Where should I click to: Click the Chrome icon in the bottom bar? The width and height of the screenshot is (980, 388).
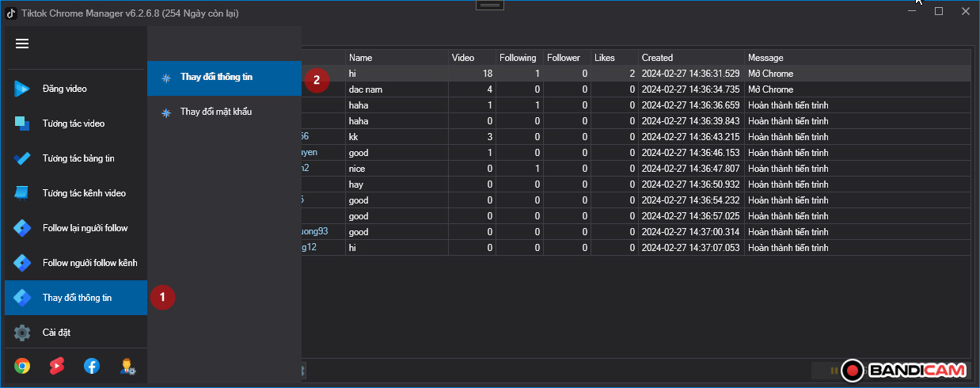(22, 366)
